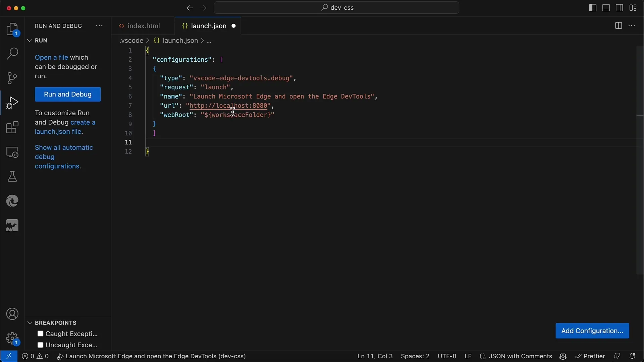Click the Source Control sidebar icon
Screen dimensions: 644x362
12,78
